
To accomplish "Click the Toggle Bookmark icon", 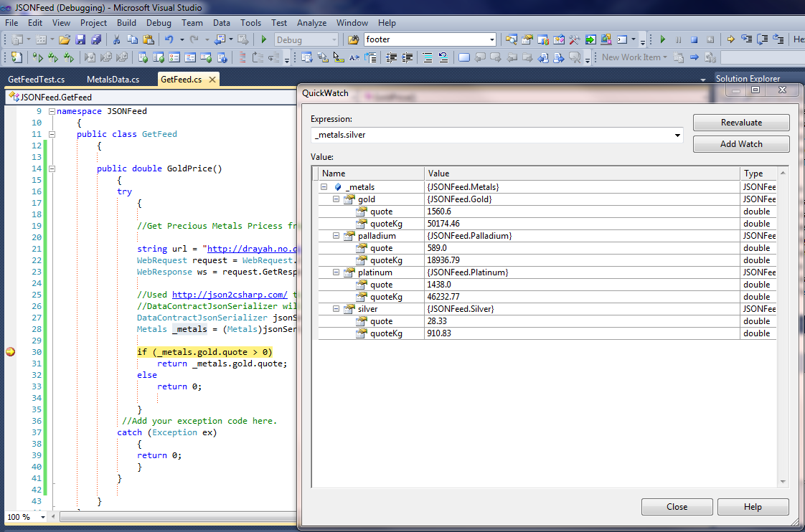I will point(463,57).
